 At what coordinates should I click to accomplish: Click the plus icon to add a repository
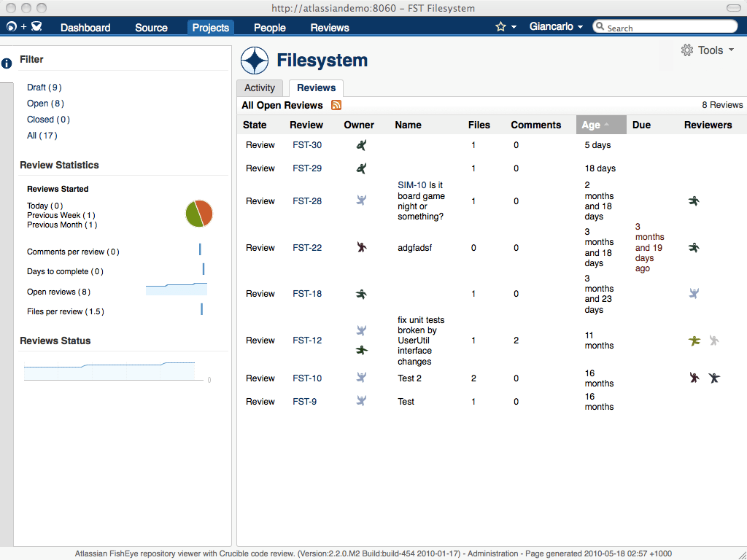pos(23,27)
